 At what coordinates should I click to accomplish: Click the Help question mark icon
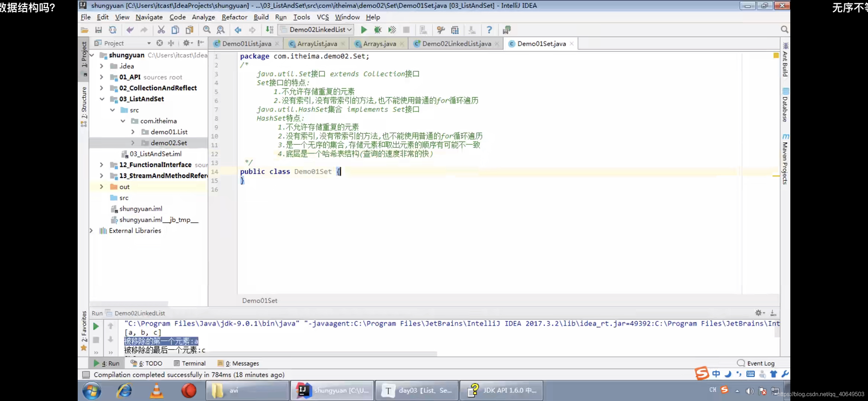[x=489, y=30]
